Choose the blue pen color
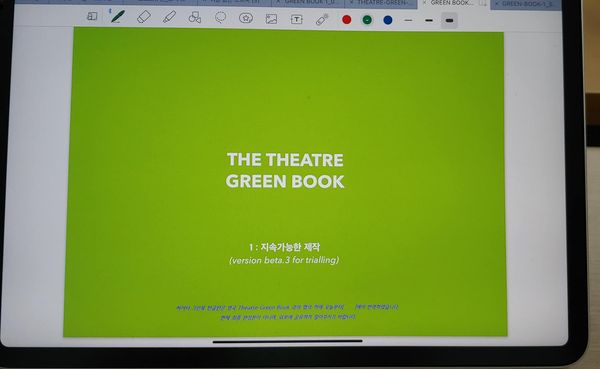The height and width of the screenshot is (369, 600). point(388,20)
